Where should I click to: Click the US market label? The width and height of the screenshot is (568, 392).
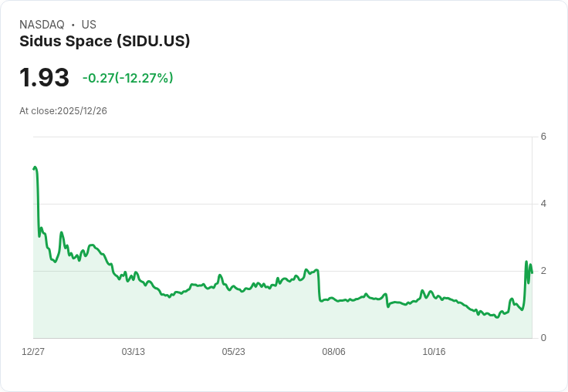[x=89, y=25]
